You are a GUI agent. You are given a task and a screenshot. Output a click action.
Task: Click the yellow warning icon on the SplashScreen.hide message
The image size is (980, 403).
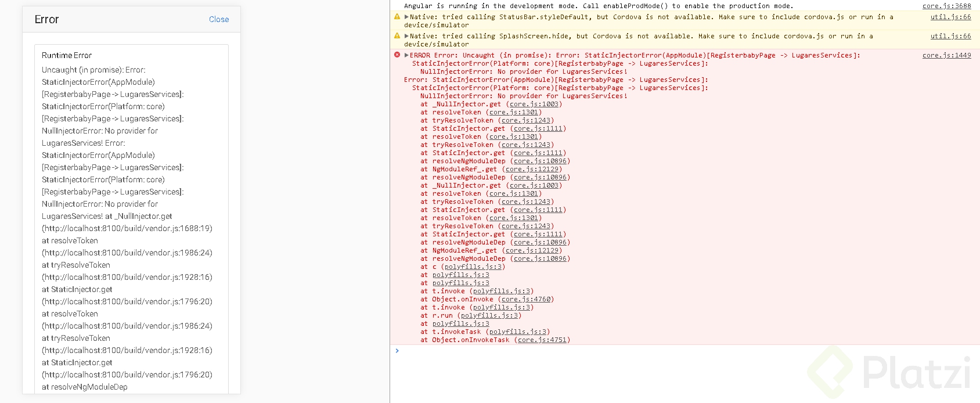[397, 36]
